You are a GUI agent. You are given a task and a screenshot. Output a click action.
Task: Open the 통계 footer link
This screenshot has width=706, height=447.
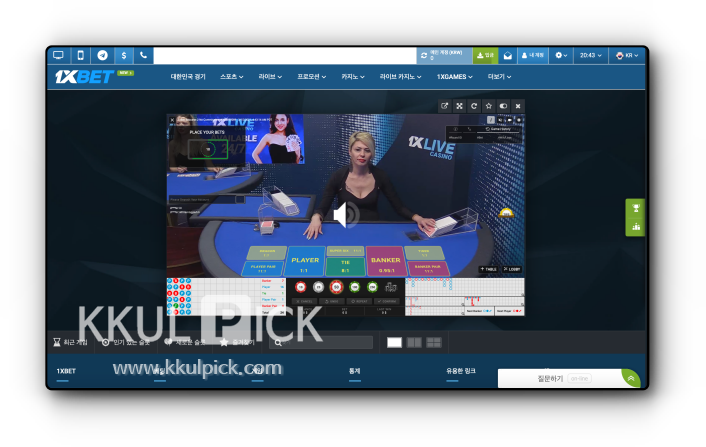tap(354, 371)
